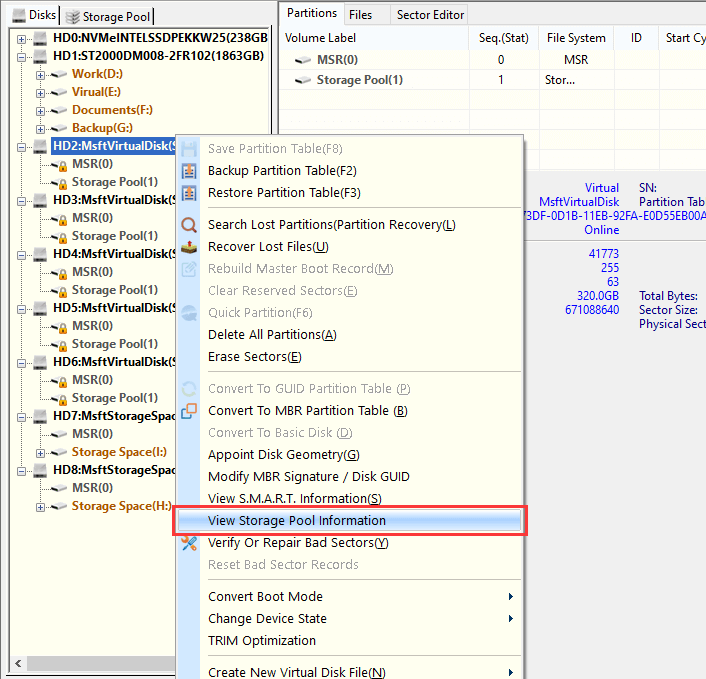Expand the Backup(G:) tree node
The image size is (706, 679).
(40, 128)
